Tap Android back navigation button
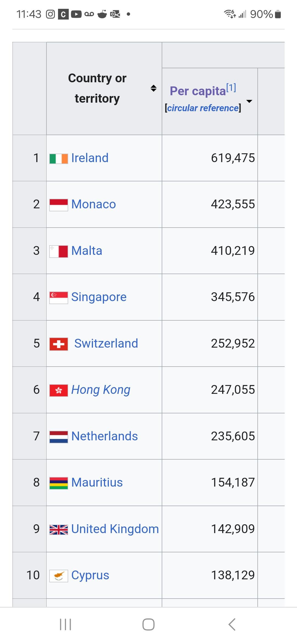This screenshot has height=644, width=297. pyautogui.click(x=232, y=624)
